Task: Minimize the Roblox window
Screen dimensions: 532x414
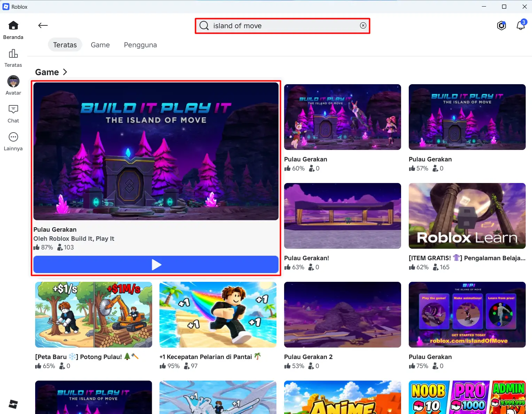Action: point(484,7)
